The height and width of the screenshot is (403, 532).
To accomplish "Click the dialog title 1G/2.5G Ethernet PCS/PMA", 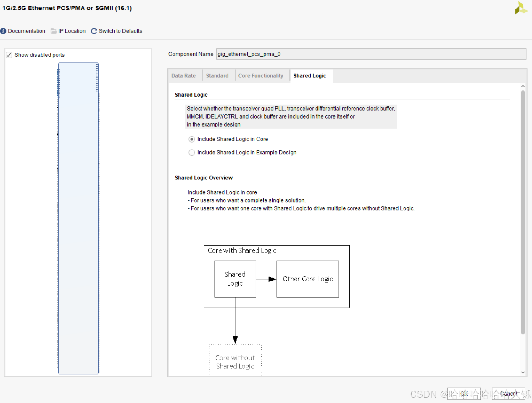I will pos(67,8).
